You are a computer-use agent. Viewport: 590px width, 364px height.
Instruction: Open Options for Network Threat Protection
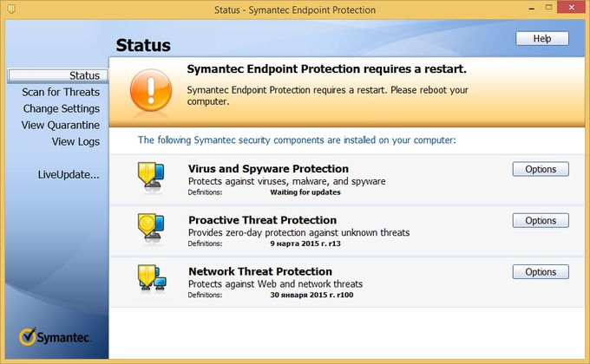pos(541,272)
